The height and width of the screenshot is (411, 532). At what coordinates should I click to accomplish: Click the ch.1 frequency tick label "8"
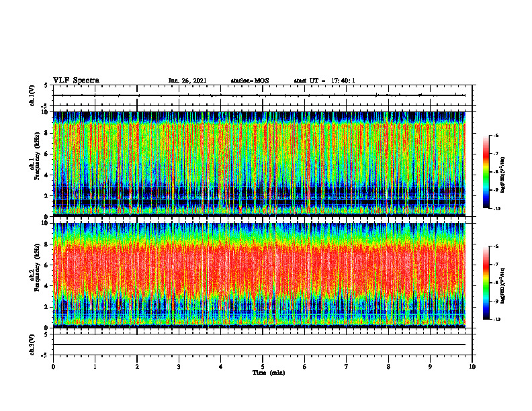coord(47,133)
